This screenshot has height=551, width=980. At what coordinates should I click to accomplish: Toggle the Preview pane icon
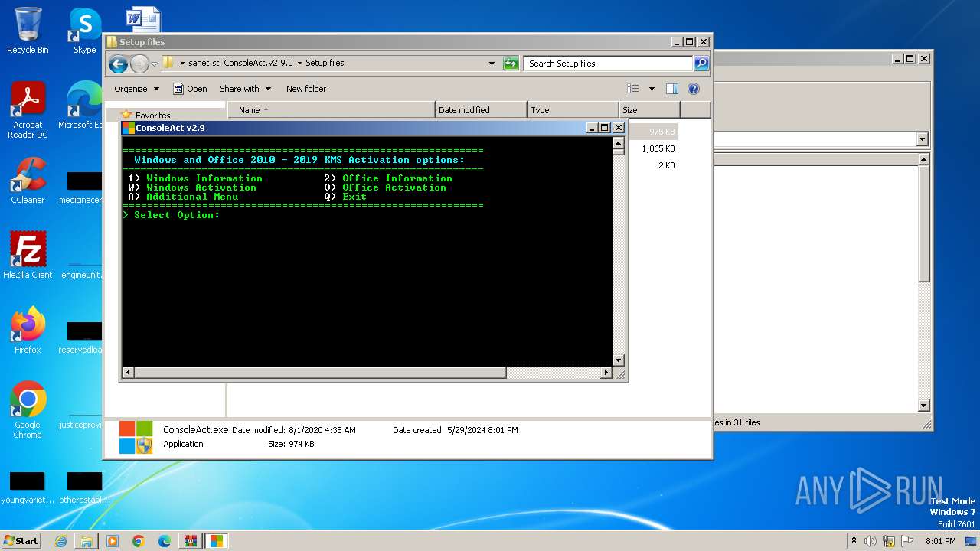point(671,89)
